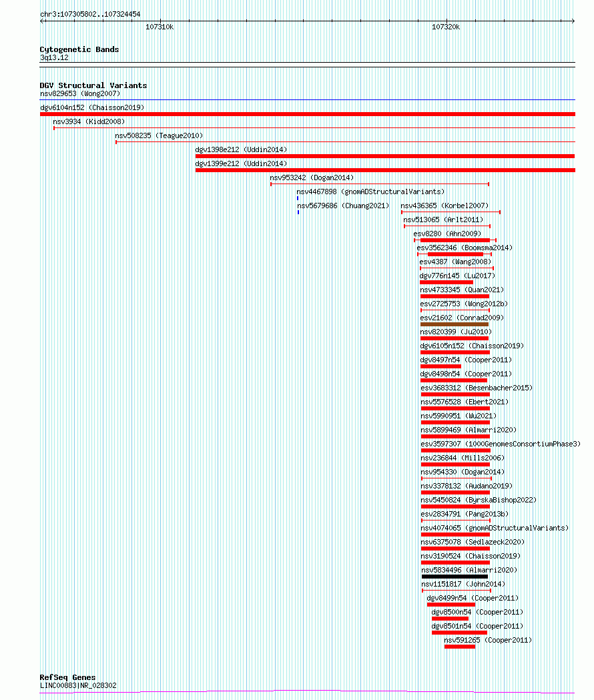594x700 pixels.
Task: Open dgv6105n152 (Chaisson2019) variant
Action: 472,346
